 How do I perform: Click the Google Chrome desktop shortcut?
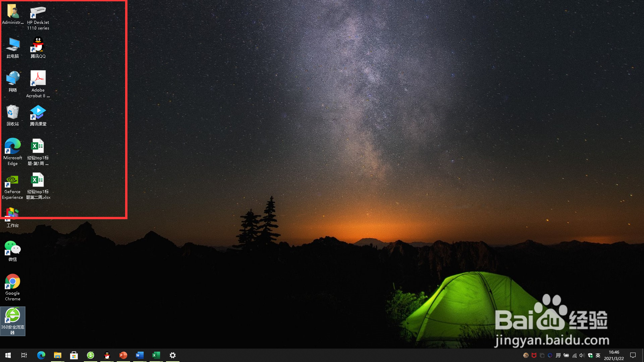(x=12, y=286)
